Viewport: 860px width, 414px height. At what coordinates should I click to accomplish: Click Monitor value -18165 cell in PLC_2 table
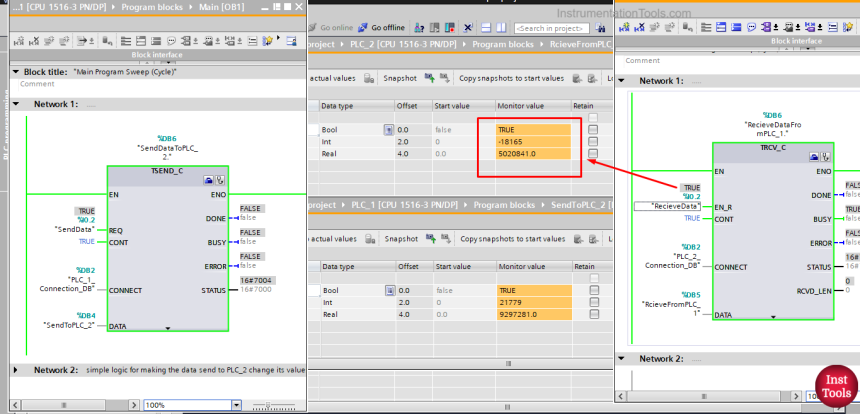point(533,141)
